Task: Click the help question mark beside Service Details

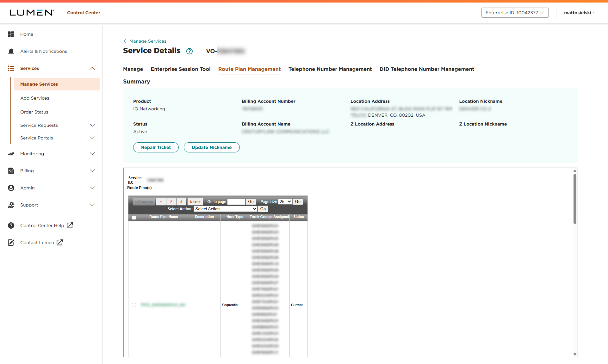Action: (189, 51)
